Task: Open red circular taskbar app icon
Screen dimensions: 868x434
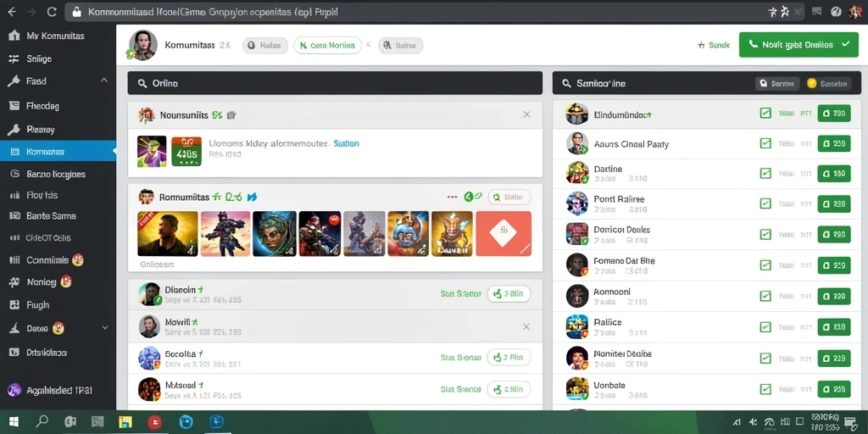Action: tap(155, 422)
